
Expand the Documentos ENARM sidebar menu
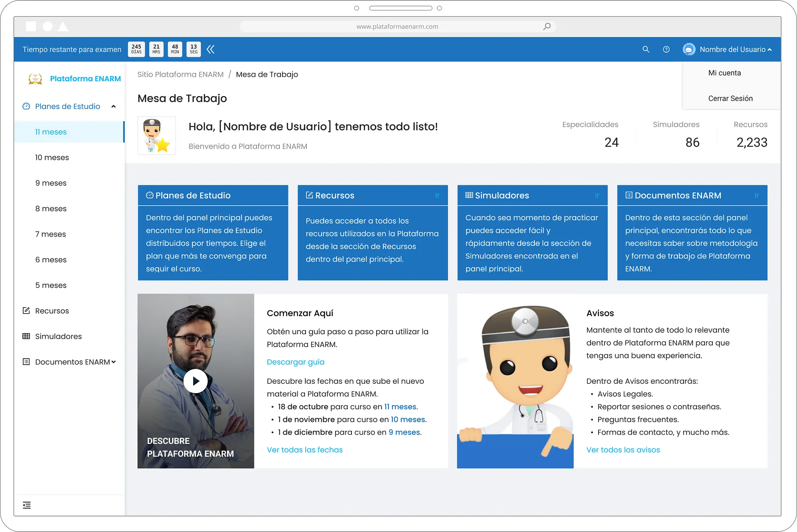pyautogui.click(x=114, y=362)
